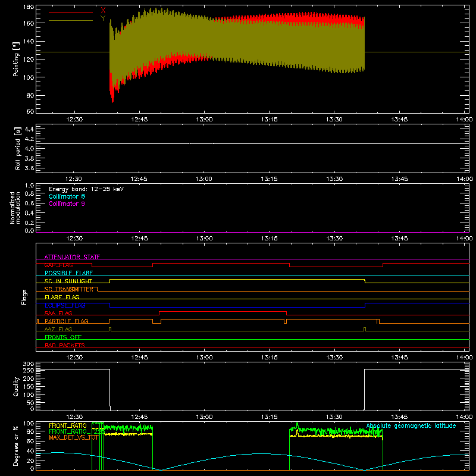Click 13:45 time label under modulation plot
Image resolution: width=476 pixels, height=476 pixels.
tap(399, 239)
